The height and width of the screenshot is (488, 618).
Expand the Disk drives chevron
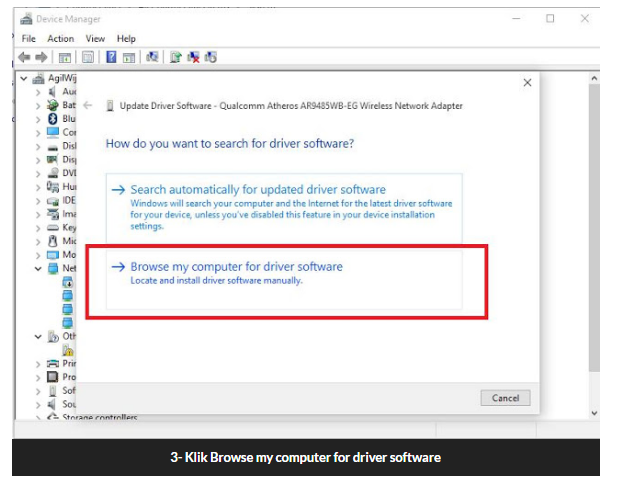[x=38, y=146]
